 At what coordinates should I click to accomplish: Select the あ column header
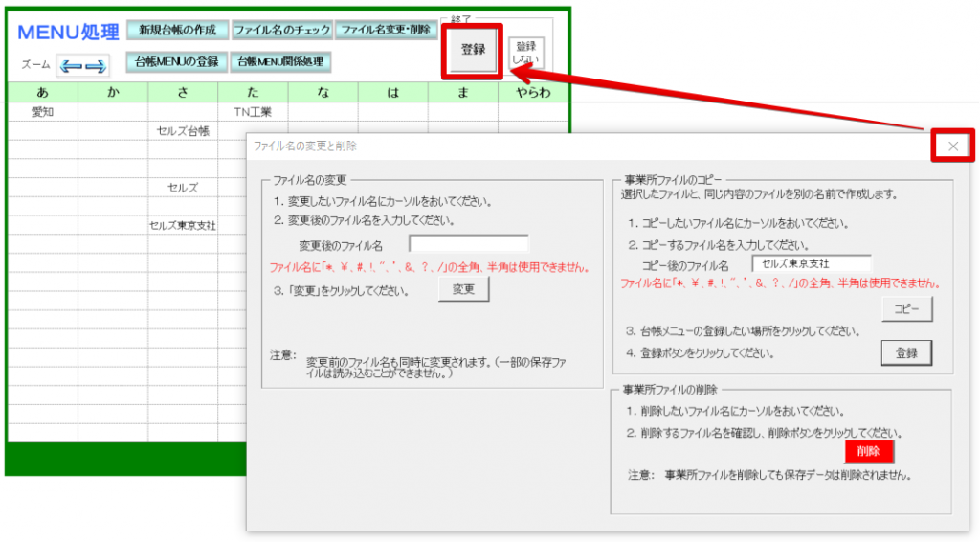coord(42,93)
